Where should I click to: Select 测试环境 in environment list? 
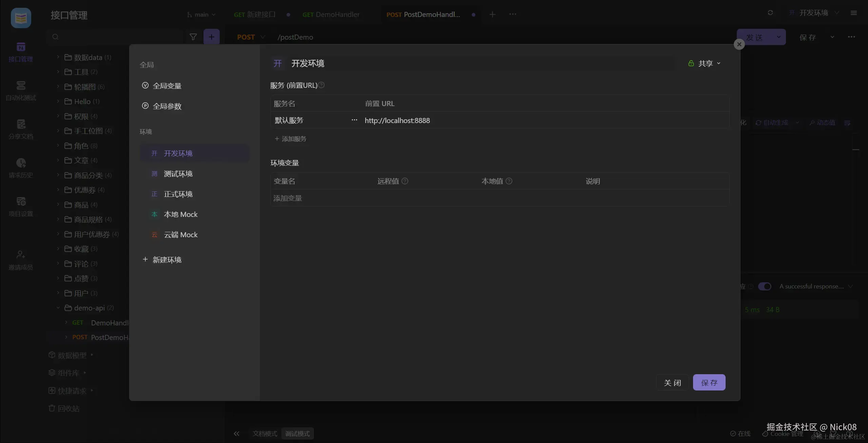click(x=178, y=174)
